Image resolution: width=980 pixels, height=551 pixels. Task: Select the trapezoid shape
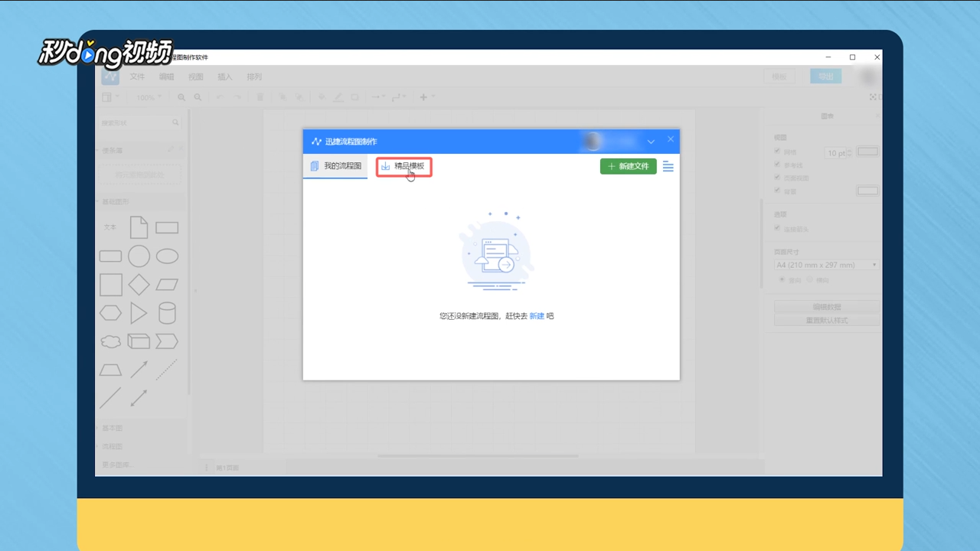click(x=111, y=370)
